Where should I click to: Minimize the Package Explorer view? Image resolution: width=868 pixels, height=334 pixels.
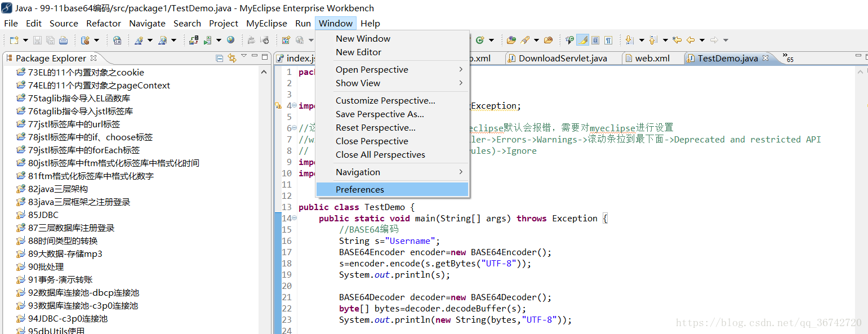[253, 56]
